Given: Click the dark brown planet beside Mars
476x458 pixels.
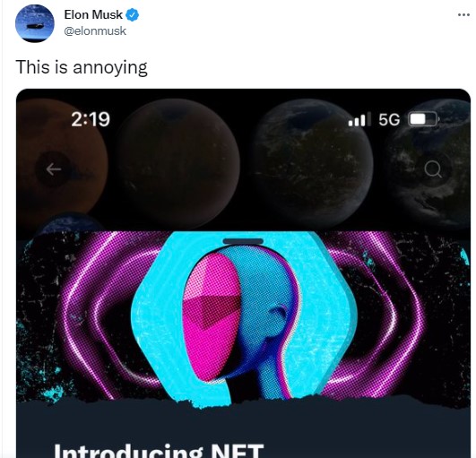Looking at the screenshot, I should tap(178, 164).
